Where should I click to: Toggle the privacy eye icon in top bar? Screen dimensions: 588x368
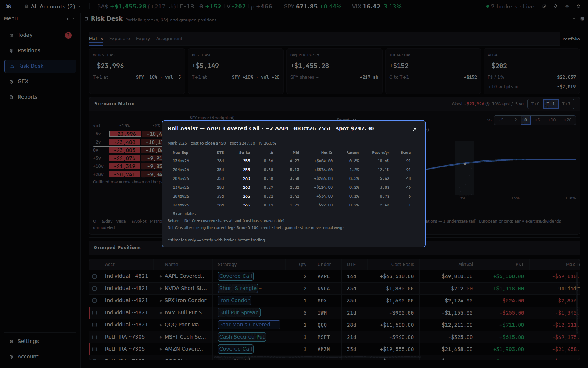567,6
